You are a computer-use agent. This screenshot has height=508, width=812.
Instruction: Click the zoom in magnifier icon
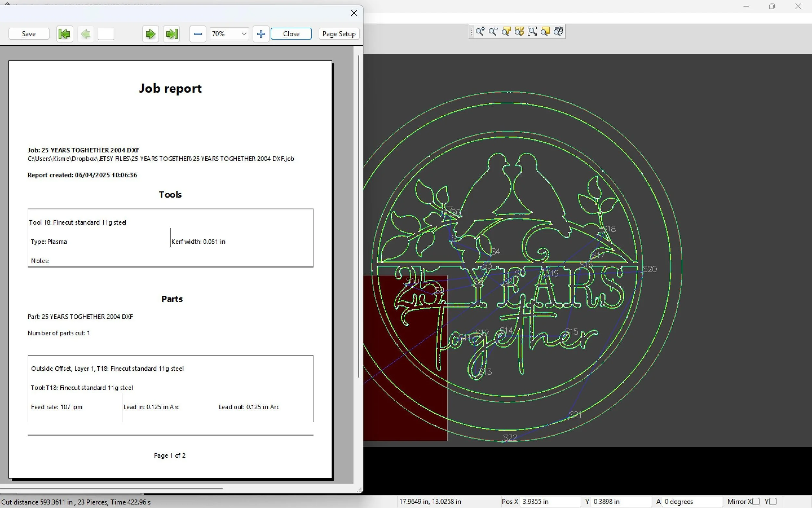point(480,32)
